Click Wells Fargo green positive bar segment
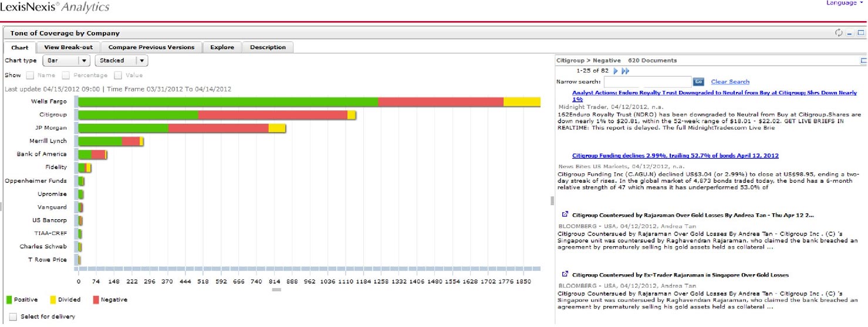The width and height of the screenshot is (868, 327). tap(228, 102)
